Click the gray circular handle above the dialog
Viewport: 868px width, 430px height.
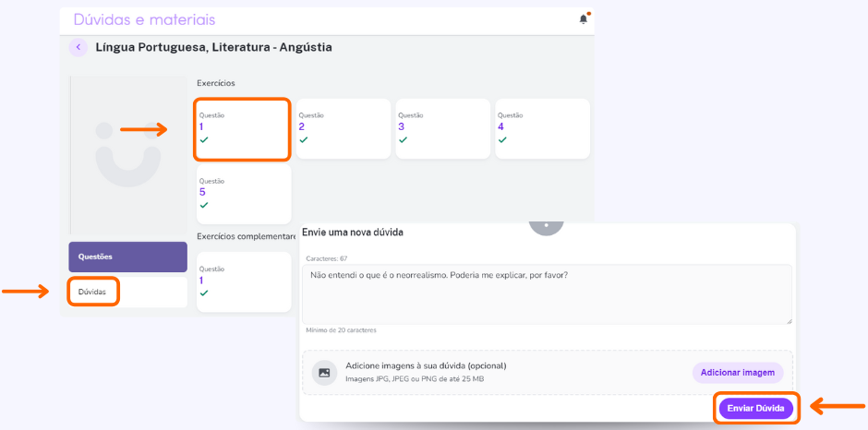tap(547, 226)
